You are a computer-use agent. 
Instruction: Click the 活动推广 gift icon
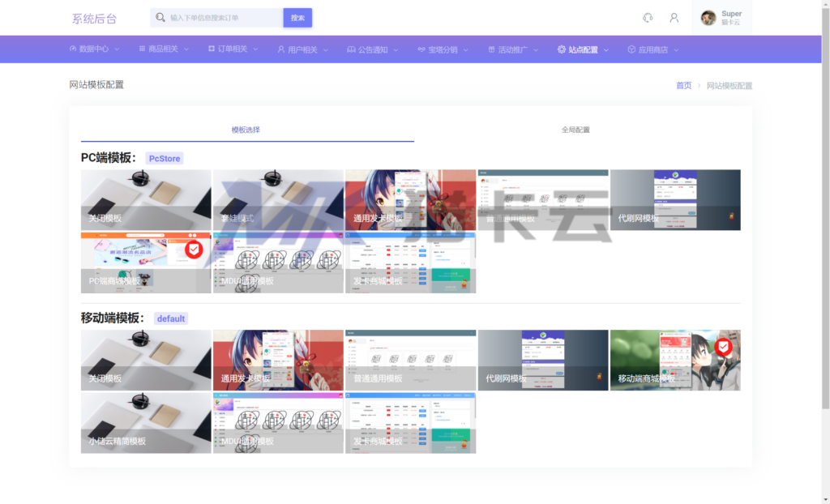(x=491, y=49)
